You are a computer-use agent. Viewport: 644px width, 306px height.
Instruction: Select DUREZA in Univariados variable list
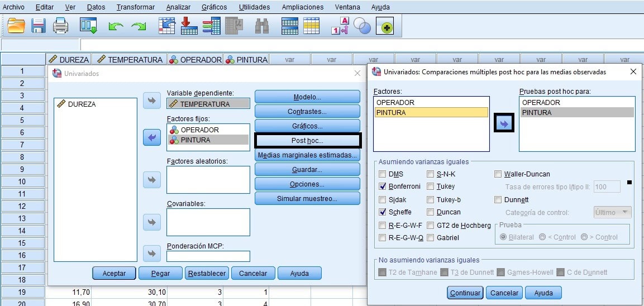pyautogui.click(x=96, y=104)
